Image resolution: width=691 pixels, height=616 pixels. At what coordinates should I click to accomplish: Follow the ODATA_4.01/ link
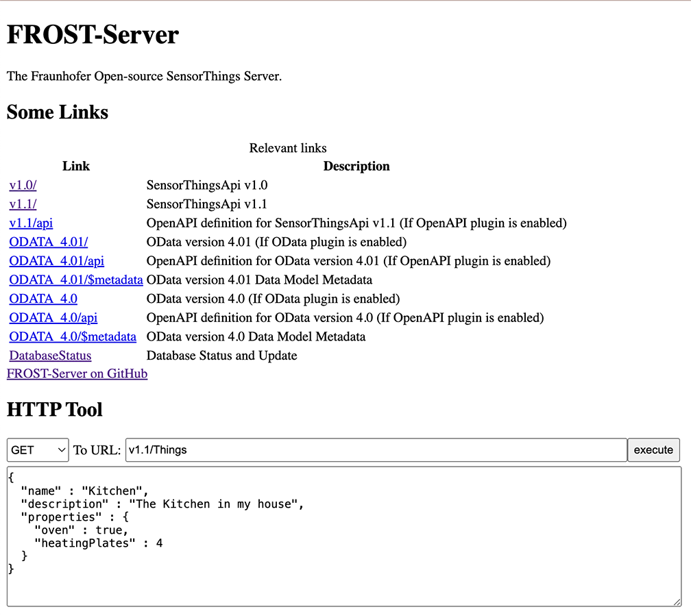48,242
